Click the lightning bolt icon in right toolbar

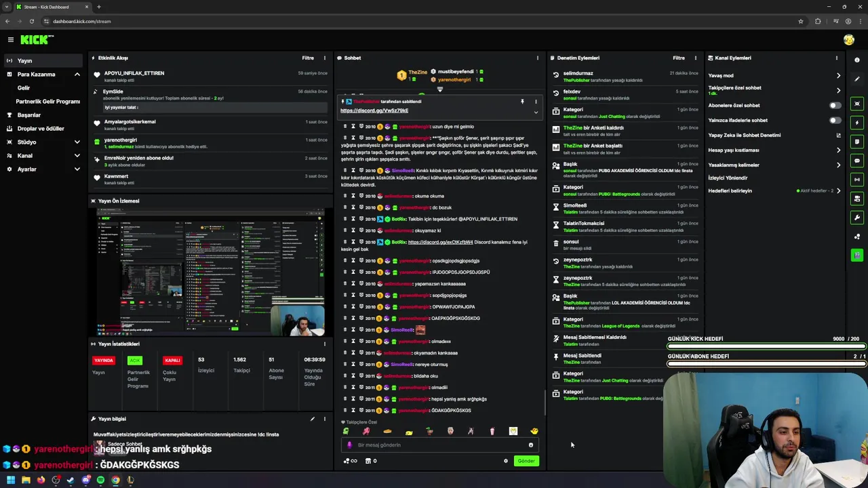click(857, 123)
